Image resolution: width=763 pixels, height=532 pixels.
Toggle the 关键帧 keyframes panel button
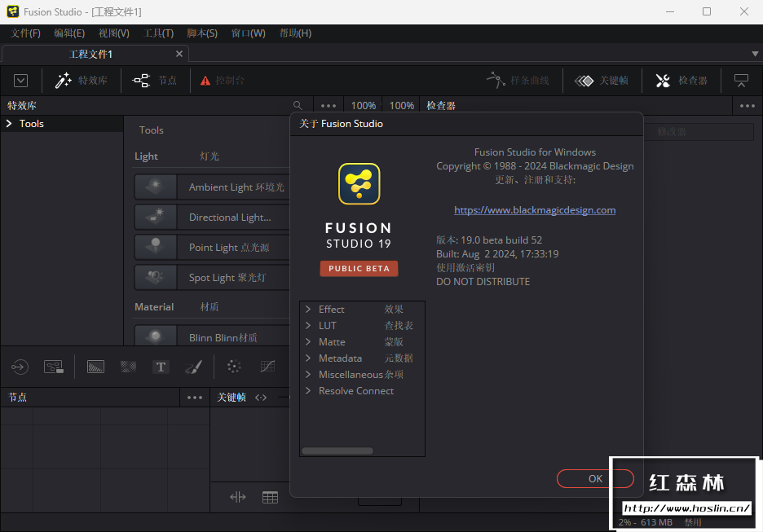(602, 80)
